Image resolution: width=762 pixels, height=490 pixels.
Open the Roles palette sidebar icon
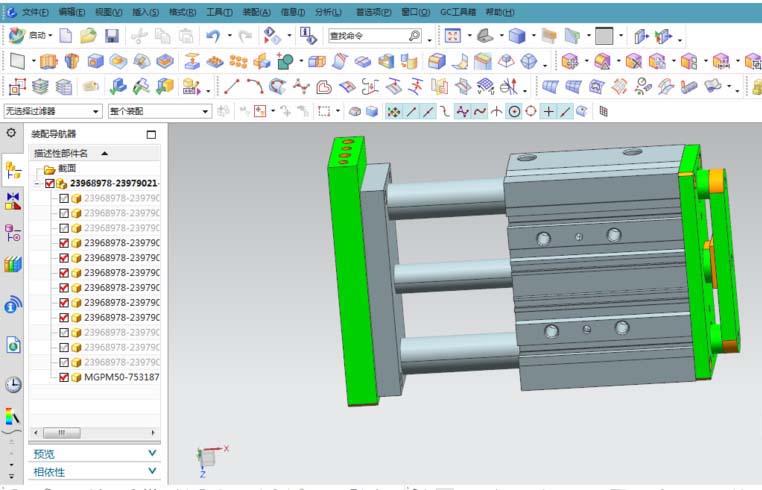coord(13,417)
